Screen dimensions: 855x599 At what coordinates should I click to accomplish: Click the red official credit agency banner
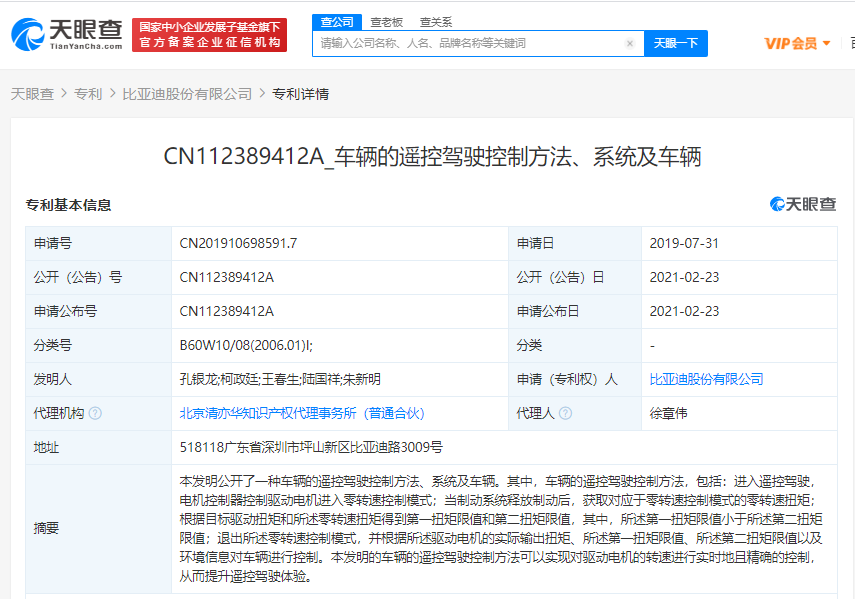pyautogui.click(x=209, y=35)
